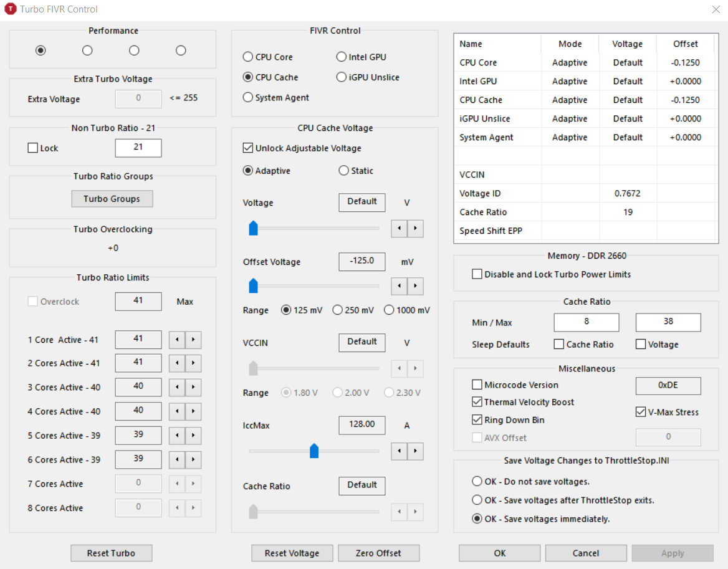Select the CPU Core radio button
Viewport: 728px width, 569px height.
tap(248, 57)
